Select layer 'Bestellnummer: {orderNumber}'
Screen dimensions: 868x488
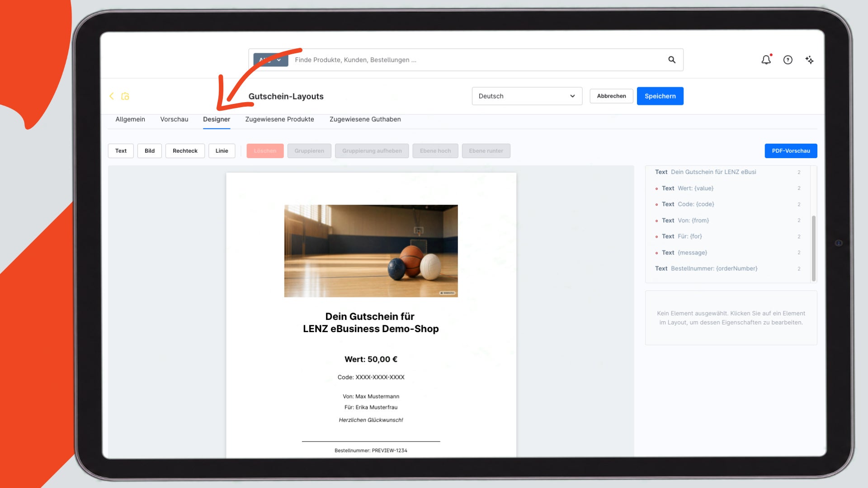[x=728, y=268]
